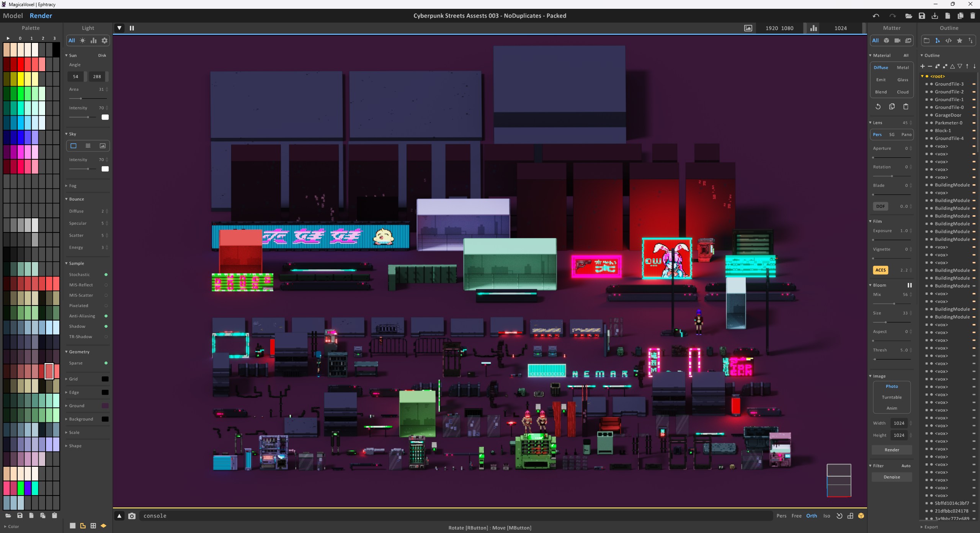Click the material cube icon in Matter

(886, 41)
